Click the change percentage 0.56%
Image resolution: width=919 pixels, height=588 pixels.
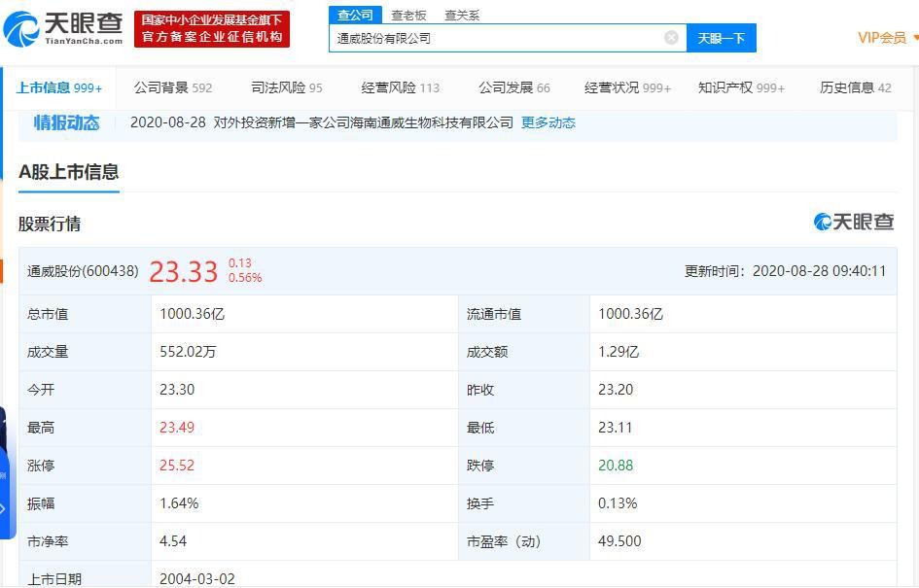[x=245, y=278]
